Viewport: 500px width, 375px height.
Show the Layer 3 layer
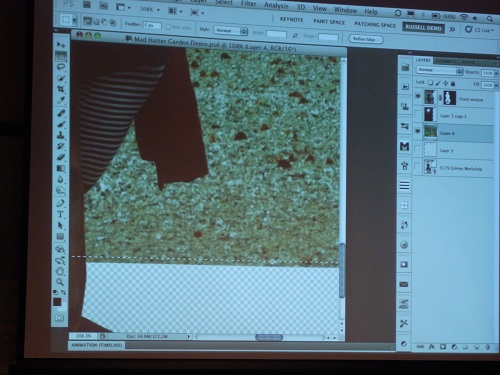418,149
